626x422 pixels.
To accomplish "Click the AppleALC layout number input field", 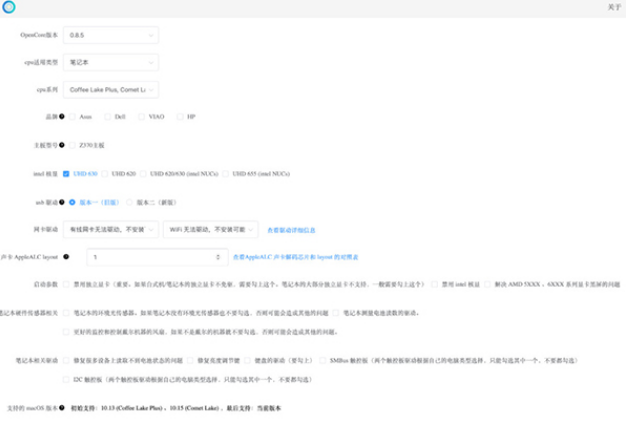I will (x=157, y=257).
